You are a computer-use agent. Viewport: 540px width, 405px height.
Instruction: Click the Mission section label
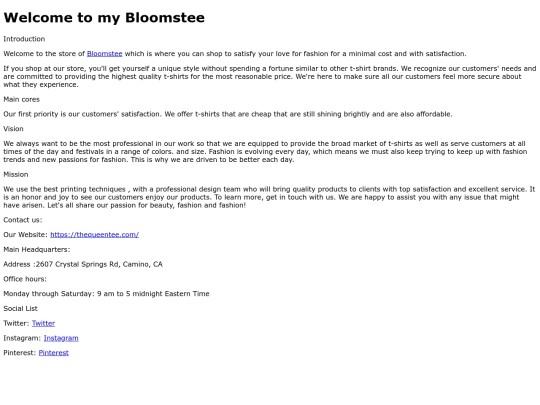16,174
